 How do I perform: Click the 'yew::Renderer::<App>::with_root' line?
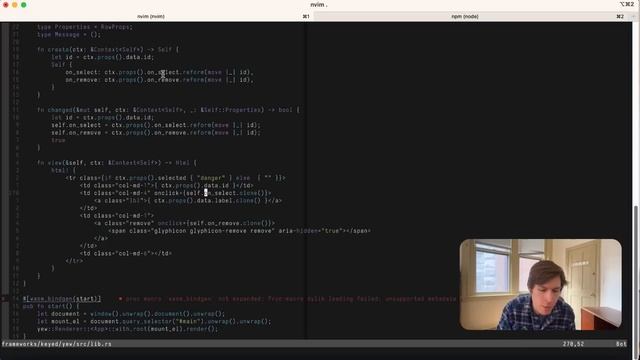tap(127, 329)
